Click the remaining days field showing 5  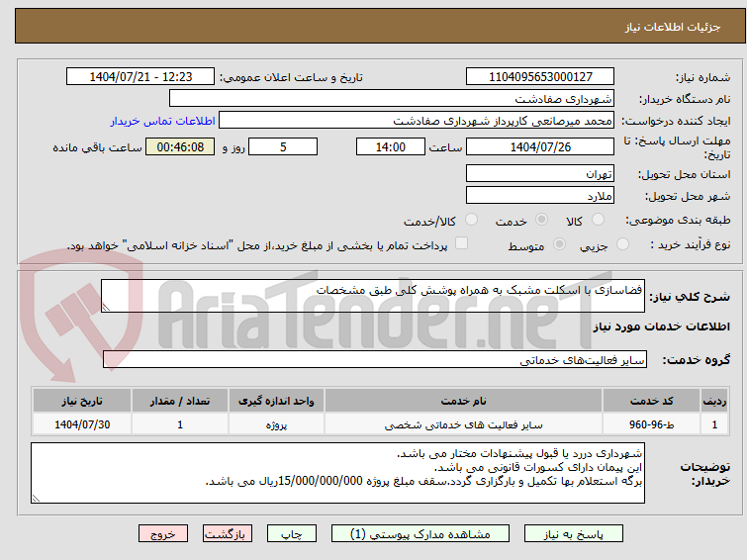pos(283,146)
